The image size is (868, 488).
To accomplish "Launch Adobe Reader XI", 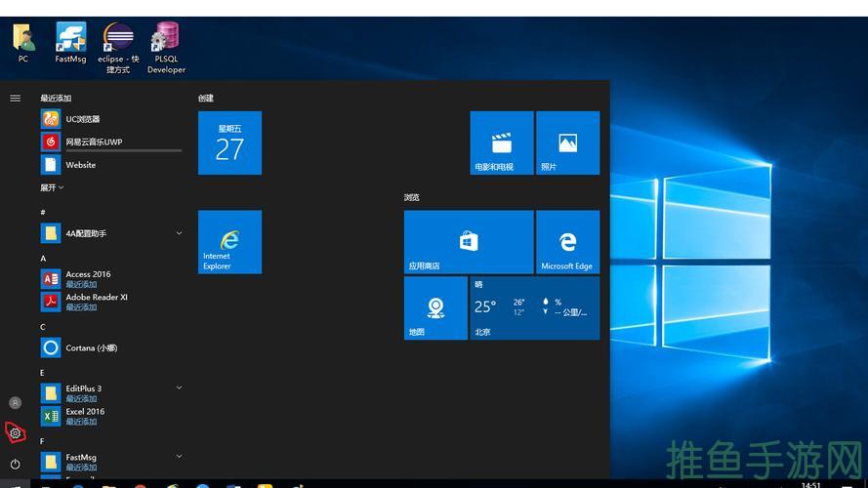I will (110, 302).
